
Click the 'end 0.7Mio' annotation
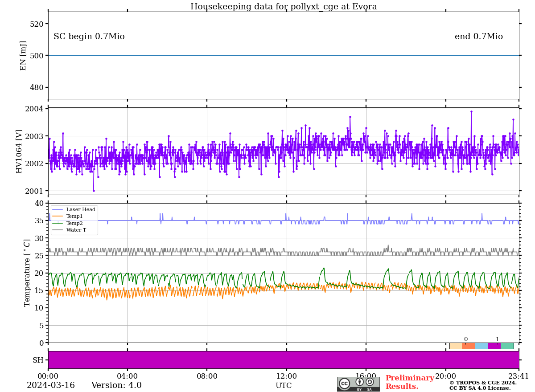pos(478,37)
